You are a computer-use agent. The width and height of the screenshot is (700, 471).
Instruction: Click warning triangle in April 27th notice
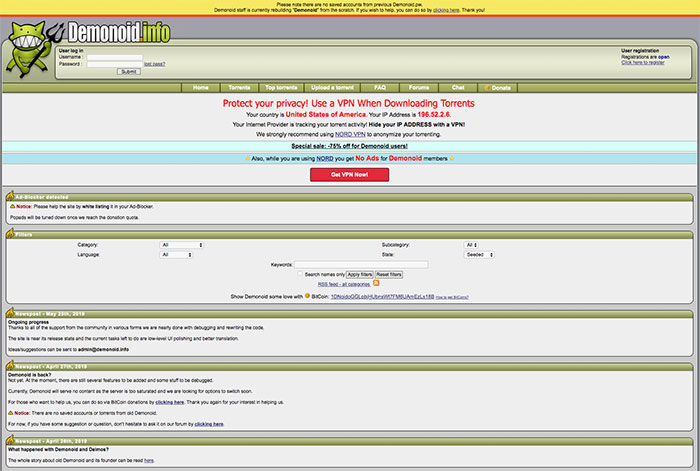pyautogui.click(x=11, y=413)
